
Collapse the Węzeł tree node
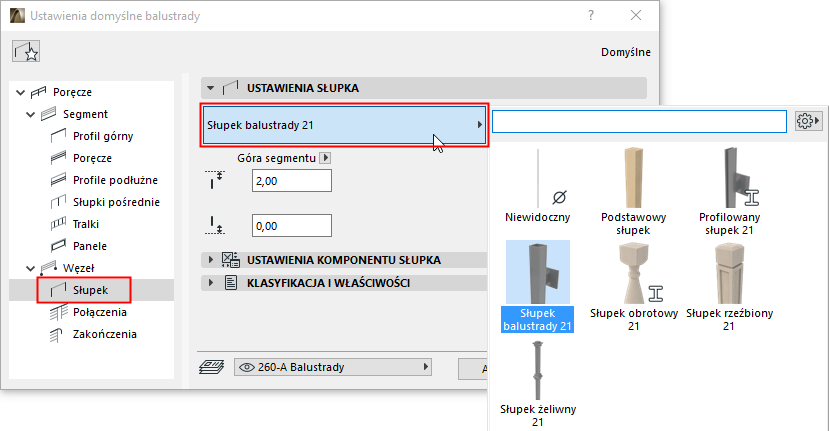(x=30, y=269)
